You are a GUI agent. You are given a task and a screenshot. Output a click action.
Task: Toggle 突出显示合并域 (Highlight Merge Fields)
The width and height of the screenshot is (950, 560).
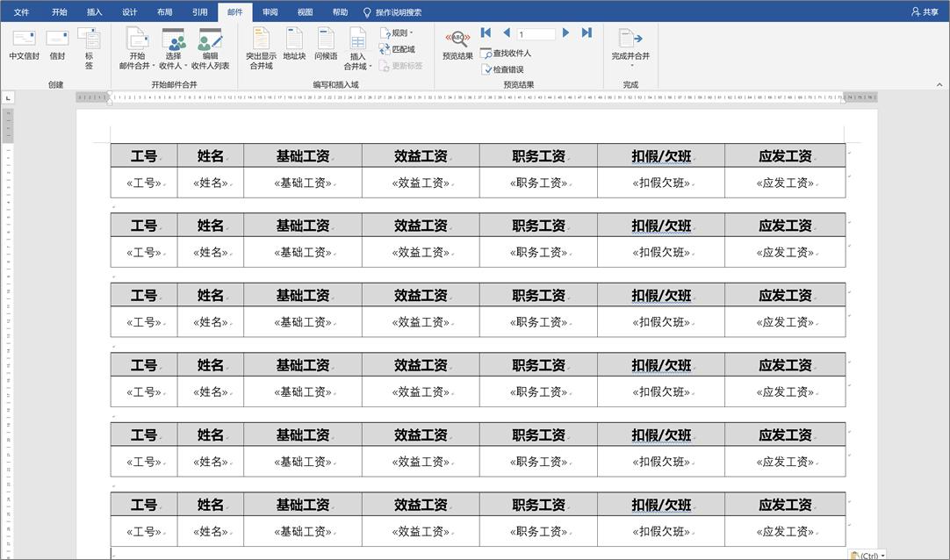[261, 48]
